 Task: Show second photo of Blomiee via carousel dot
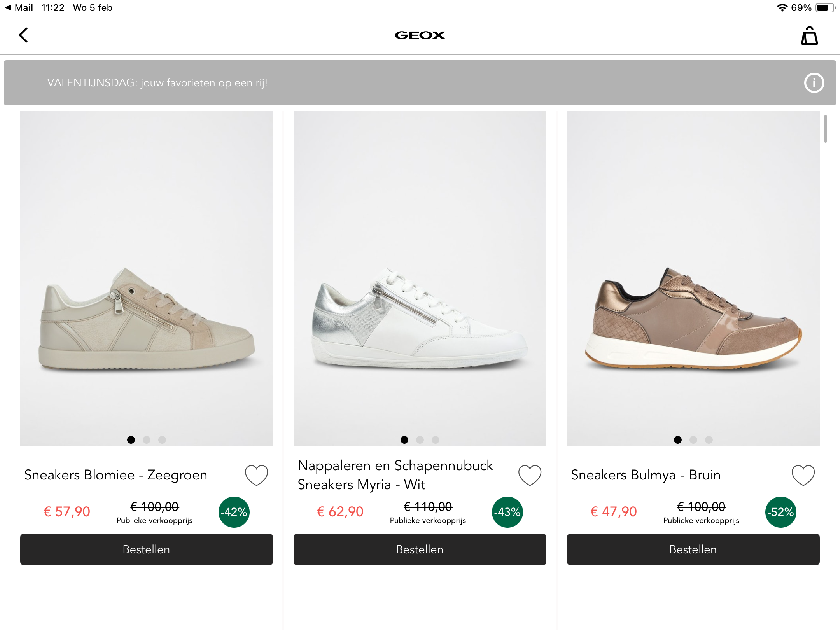[147, 440]
